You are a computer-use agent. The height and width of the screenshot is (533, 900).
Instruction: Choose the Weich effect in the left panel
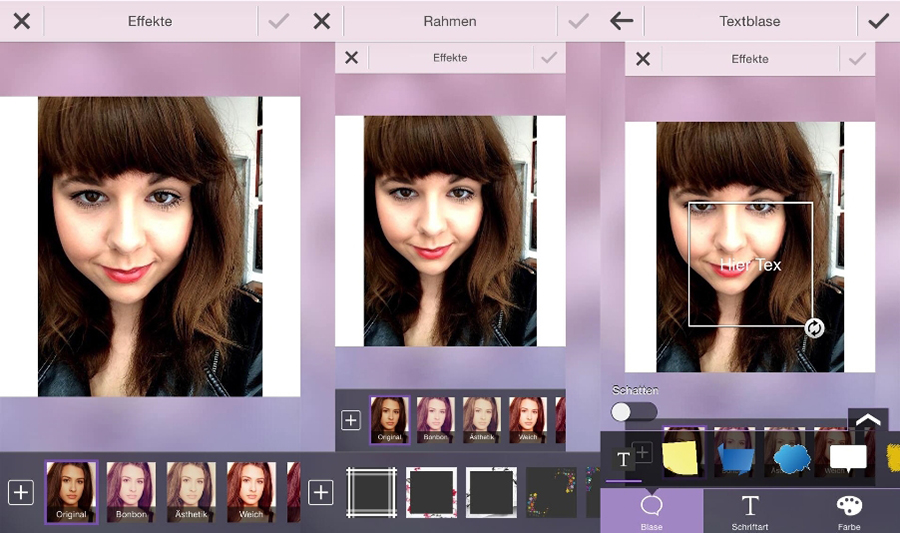pos(251,492)
